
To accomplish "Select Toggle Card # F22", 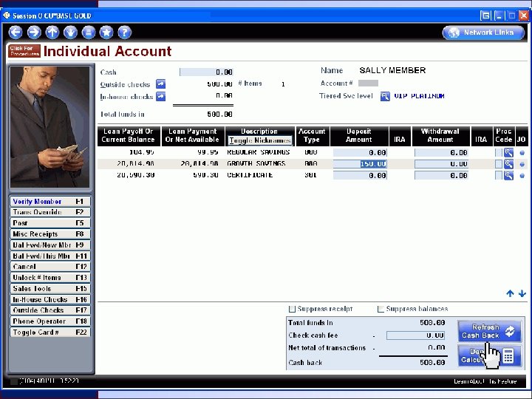I will click(x=50, y=332).
